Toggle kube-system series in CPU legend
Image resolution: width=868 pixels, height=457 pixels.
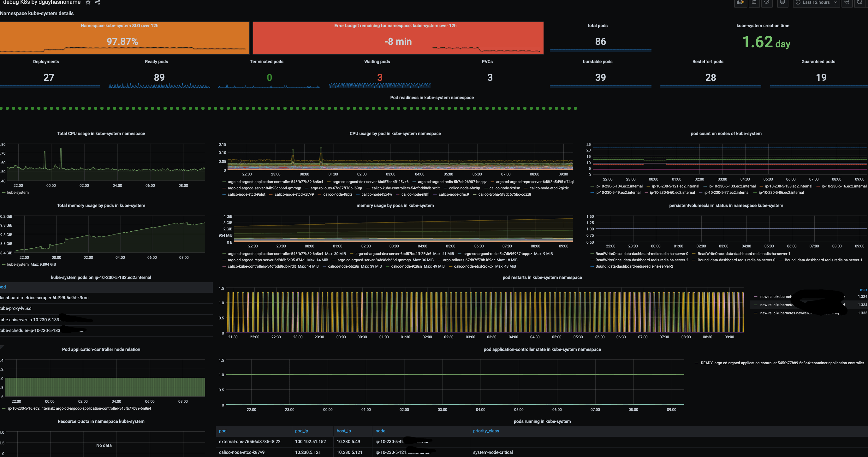click(x=18, y=193)
